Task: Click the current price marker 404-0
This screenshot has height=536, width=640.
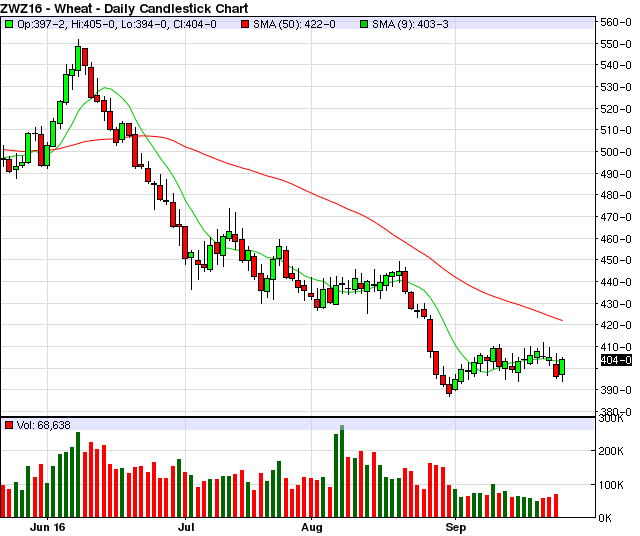Action: pos(616,360)
